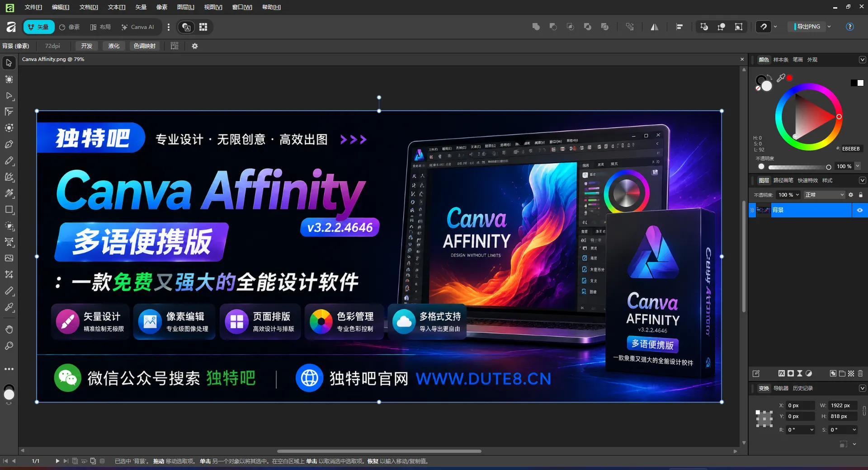Expand the snapping options dropdown arrow
Screen dimensions: 868x470
775,27
